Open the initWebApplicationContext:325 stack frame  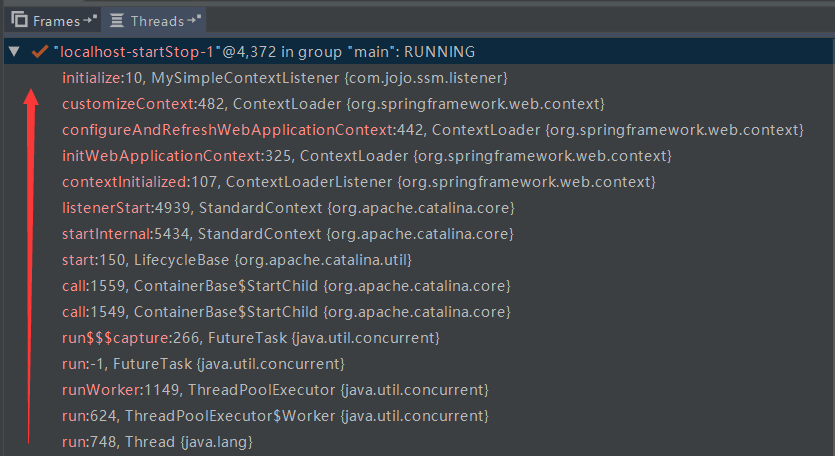366,156
